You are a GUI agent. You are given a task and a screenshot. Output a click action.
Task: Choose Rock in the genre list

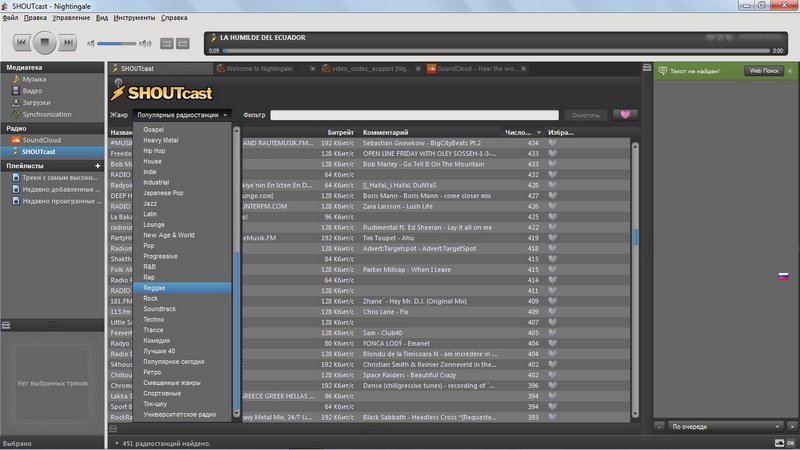182,298
